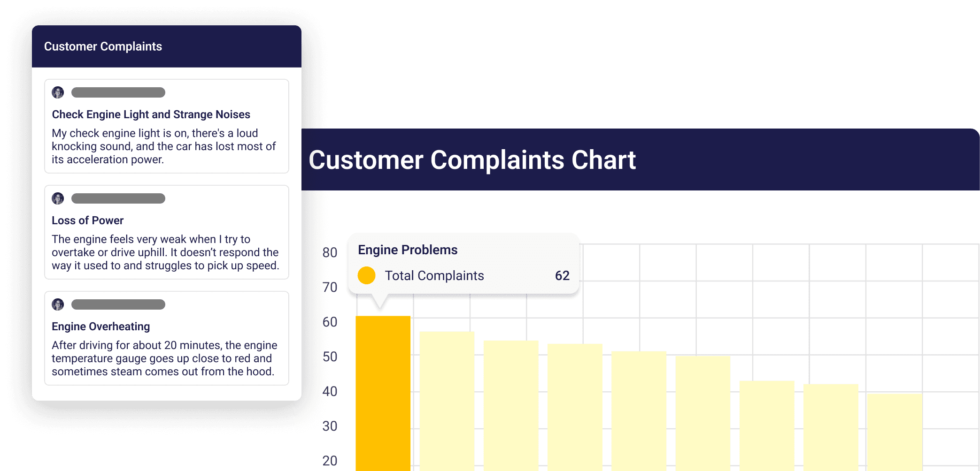Click the 80 label on the vertical axis
The image size is (980, 471).
click(x=330, y=253)
